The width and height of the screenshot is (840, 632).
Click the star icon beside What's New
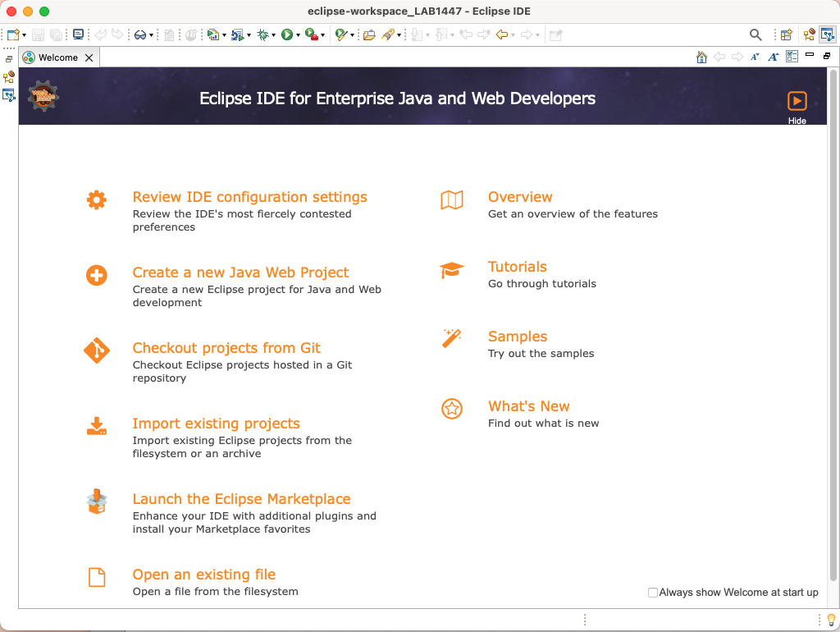(452, 409)
